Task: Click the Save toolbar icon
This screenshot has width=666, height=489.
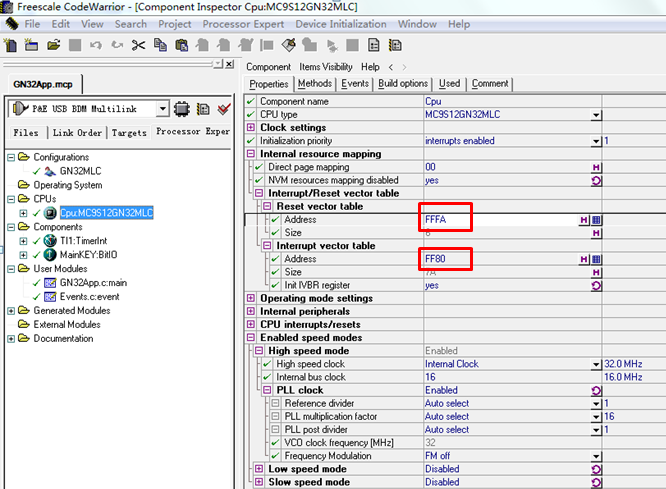Action: (x=75, y=45)
